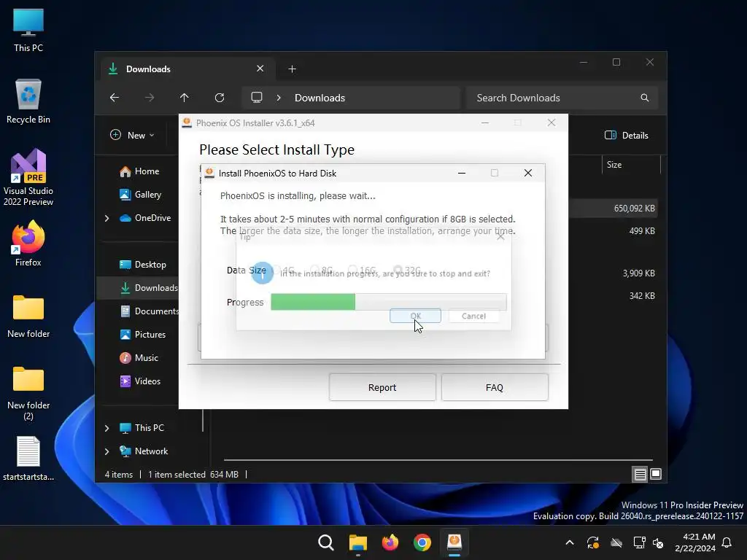Toggle the Details pane button
The image size is (747, 560).
click(x=627, y=135)
